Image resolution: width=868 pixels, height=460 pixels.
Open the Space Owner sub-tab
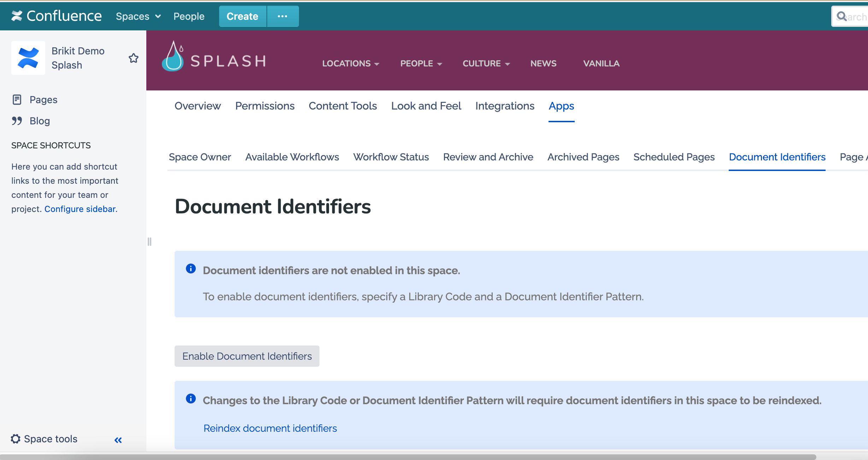coord(200,157)
